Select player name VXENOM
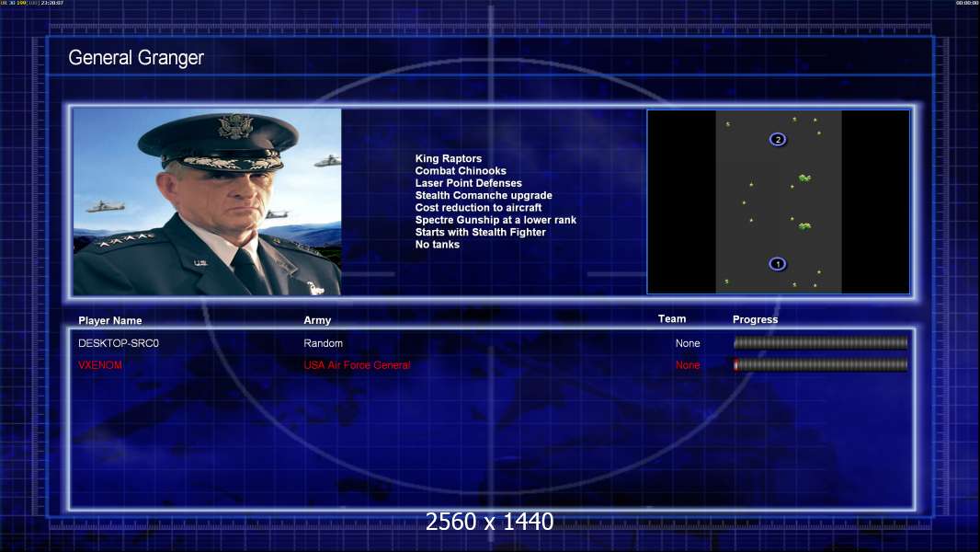The height and width of the screenshot is (552, 980). pyautogui.click(x=100, y=365)
